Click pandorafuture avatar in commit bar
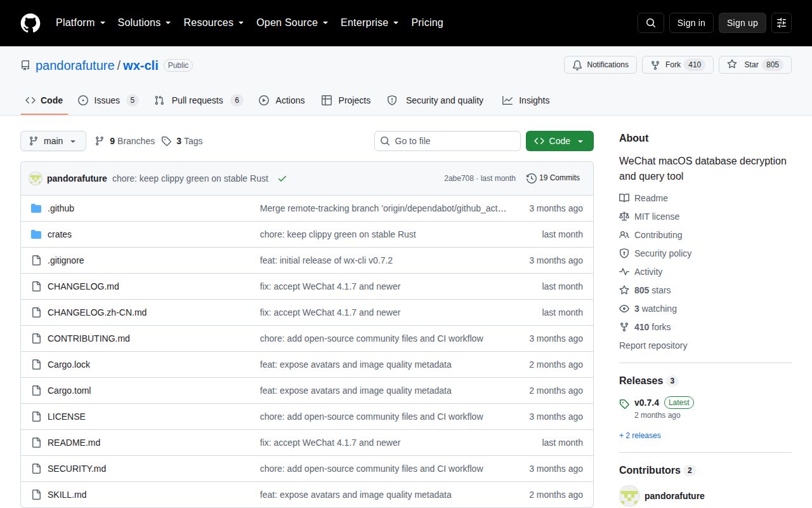Image resolution: width=812 pixels, height=508 pixels. 36,178
